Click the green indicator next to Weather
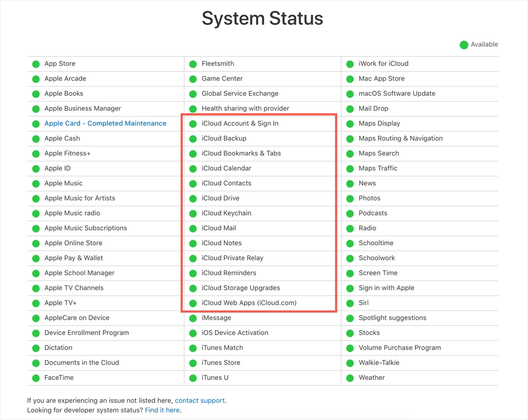Viewport: 528px width, 420px height. point(350,378)
